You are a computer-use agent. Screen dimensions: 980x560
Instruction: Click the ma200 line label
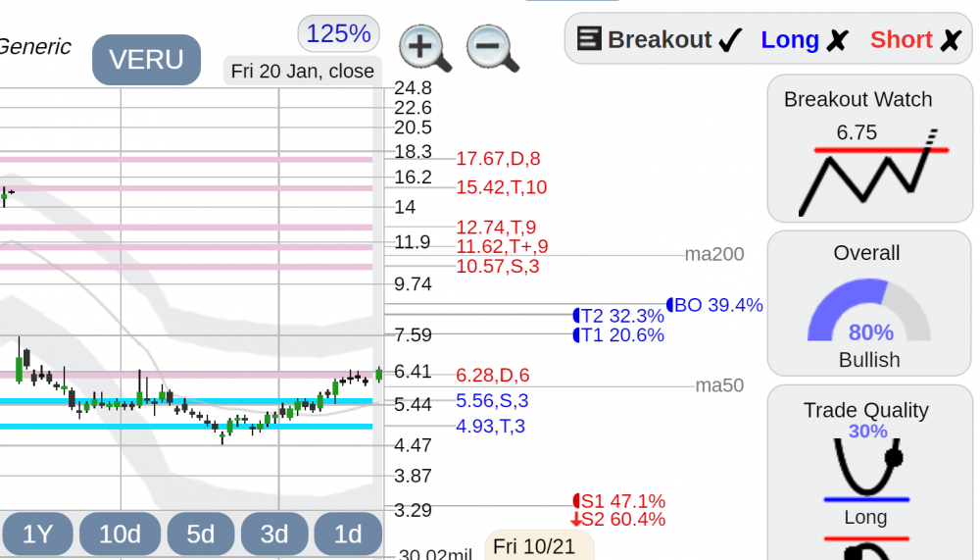(x=714, y=255)
